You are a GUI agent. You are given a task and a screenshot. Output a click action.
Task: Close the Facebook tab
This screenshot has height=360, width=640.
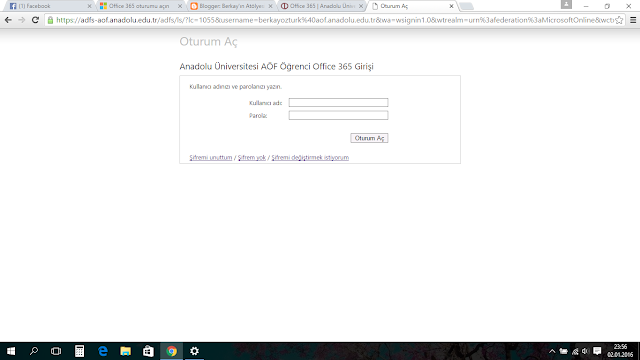89,6
